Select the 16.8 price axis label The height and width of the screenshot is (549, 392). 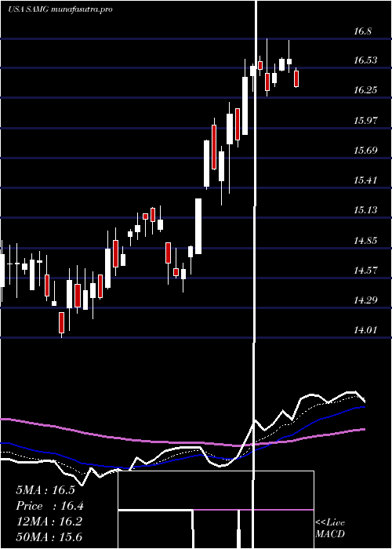362,31
